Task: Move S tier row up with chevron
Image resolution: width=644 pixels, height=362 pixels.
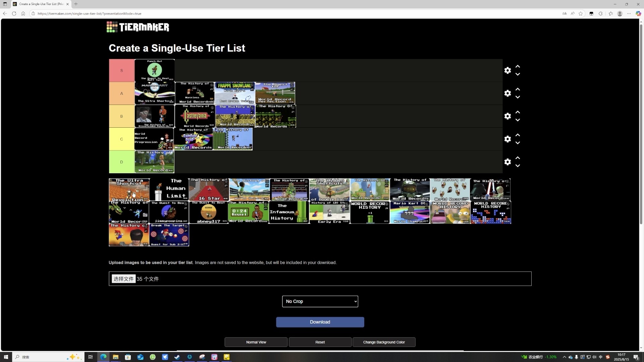Action: click(x=518, y=66)
